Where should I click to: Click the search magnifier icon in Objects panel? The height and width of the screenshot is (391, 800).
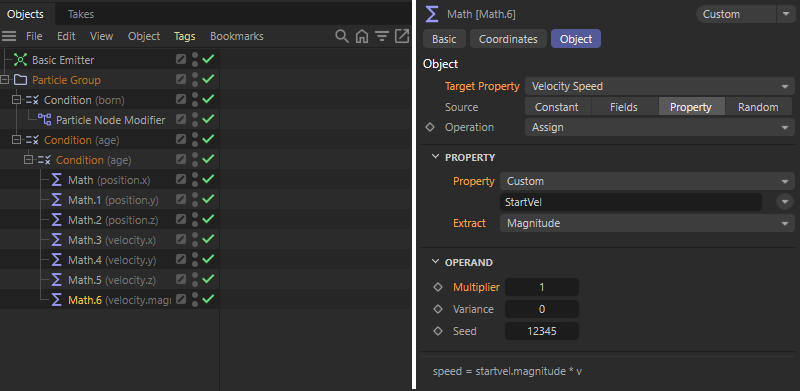pos(341,36)
